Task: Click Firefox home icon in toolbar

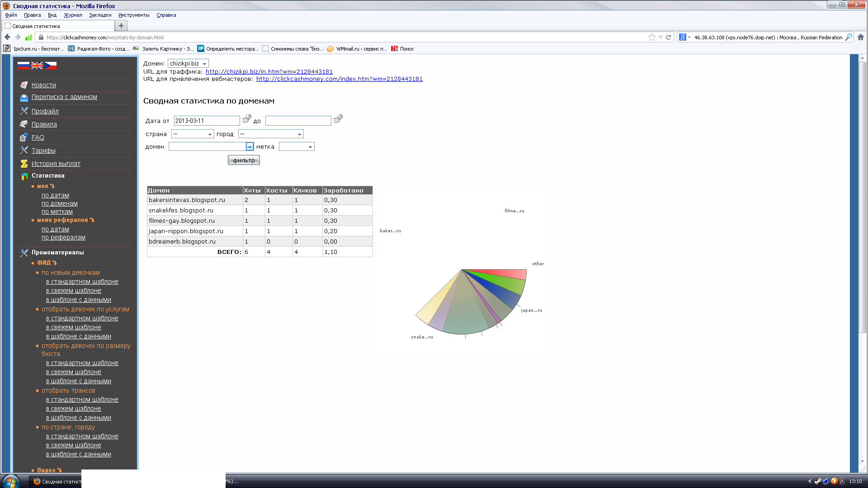Action: click(861, 38)
